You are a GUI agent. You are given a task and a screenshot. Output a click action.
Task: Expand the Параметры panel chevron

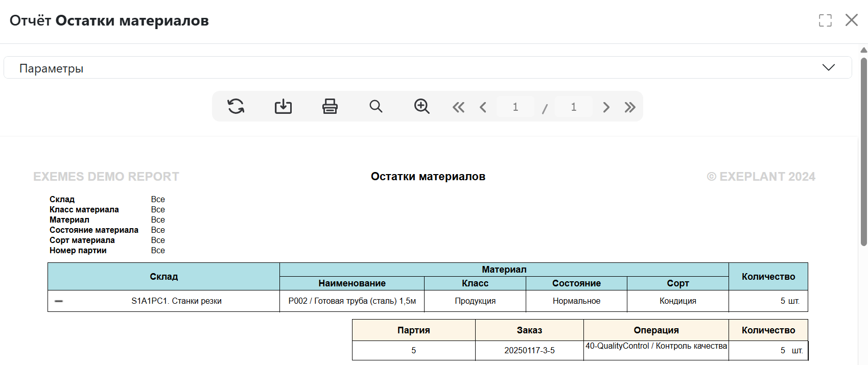[828, 67]
